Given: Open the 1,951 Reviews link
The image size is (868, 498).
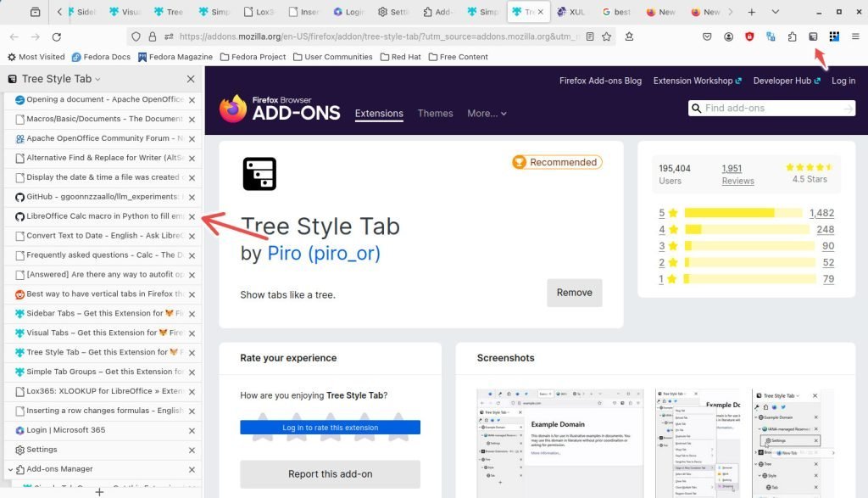Looking at the screenshot, I should point(737,175).
